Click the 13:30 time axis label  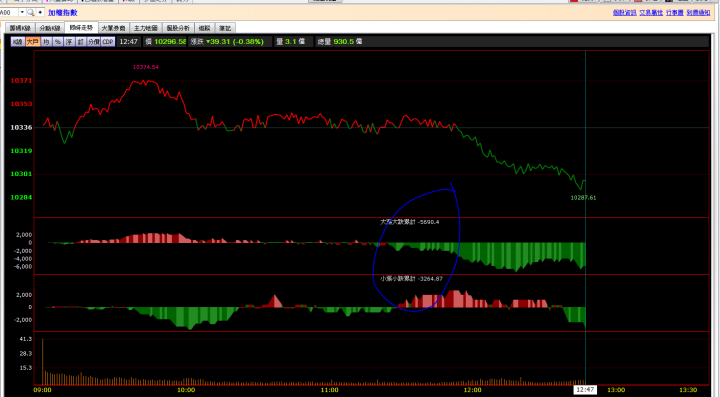(x=688, y=390)
